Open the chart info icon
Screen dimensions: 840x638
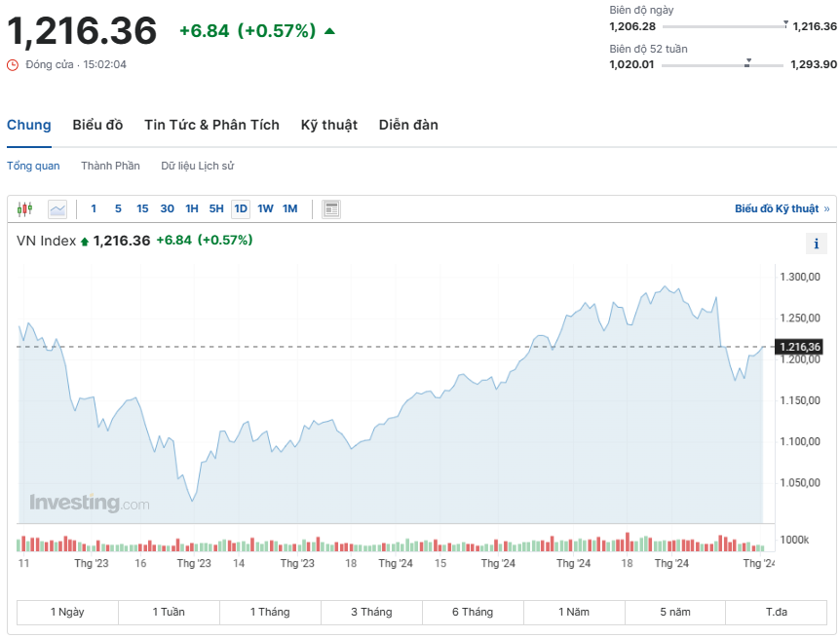(816, 244)
